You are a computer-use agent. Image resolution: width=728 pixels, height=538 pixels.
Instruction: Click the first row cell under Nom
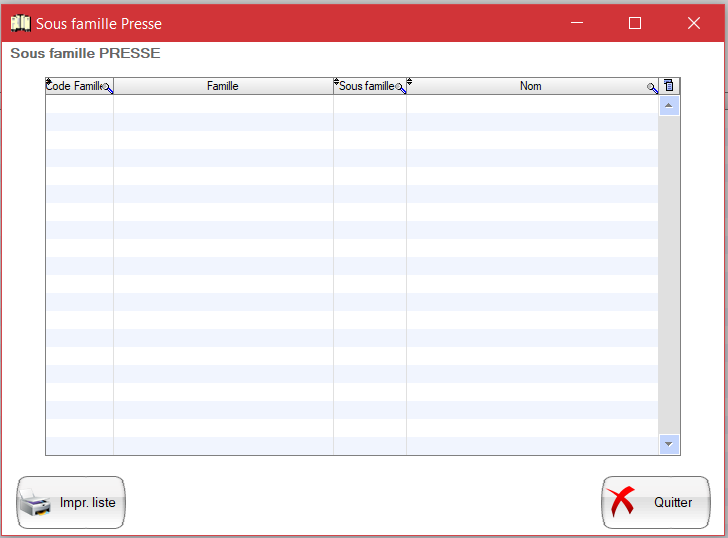[530, 104]
